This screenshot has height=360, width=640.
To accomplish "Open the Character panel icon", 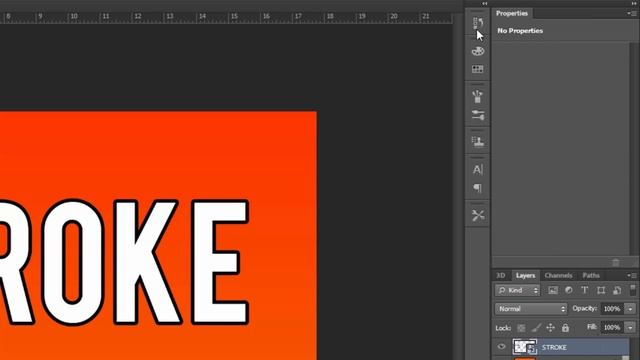I will click(x=478, y=169).
